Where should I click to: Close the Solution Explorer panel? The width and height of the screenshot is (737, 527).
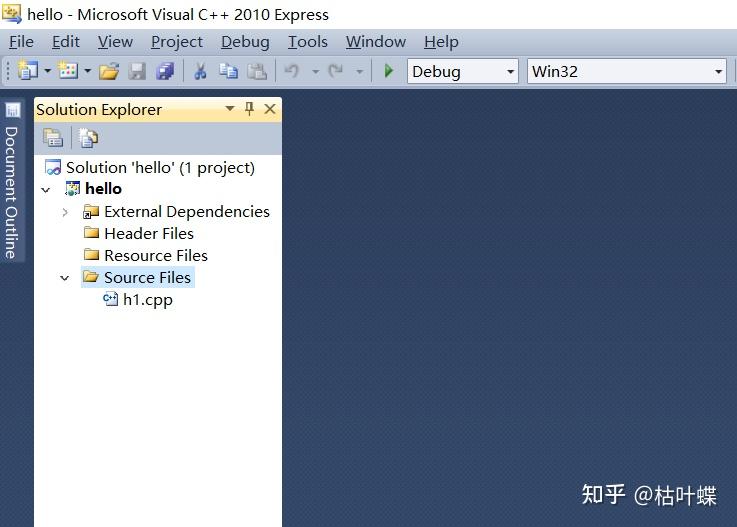(270, 109)
